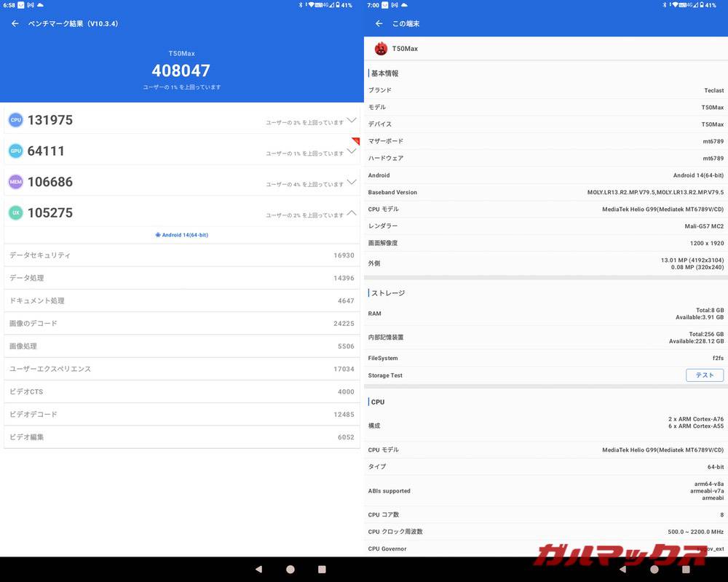This screenshot has height=582, width=728.
Task: Select the CPU score badge icon
Action: 15,119
